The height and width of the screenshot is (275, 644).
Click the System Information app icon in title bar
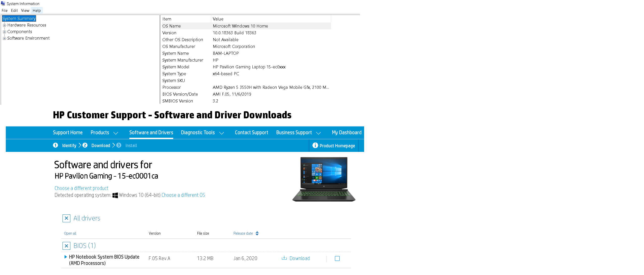[x=3, y=3]
